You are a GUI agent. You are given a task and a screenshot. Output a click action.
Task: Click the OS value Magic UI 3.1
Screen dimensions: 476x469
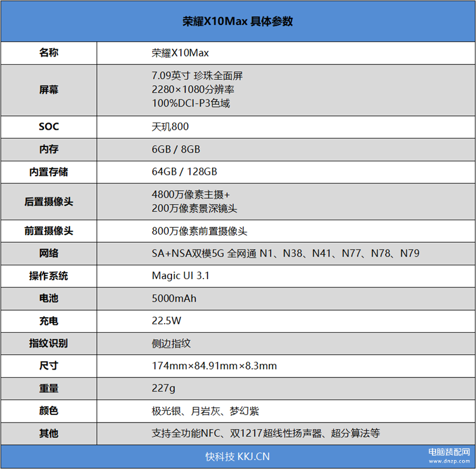click(181, 276)
